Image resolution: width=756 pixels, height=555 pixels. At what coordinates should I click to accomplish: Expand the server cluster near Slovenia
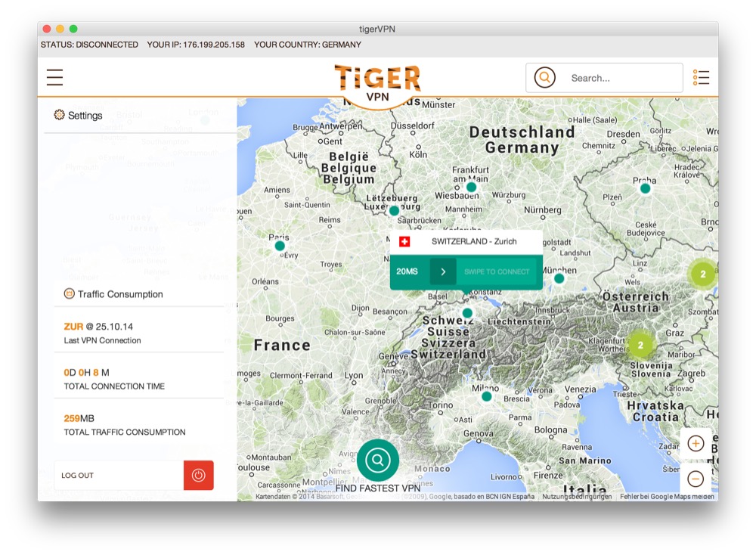pyautogui.click(x=640, y=345)
